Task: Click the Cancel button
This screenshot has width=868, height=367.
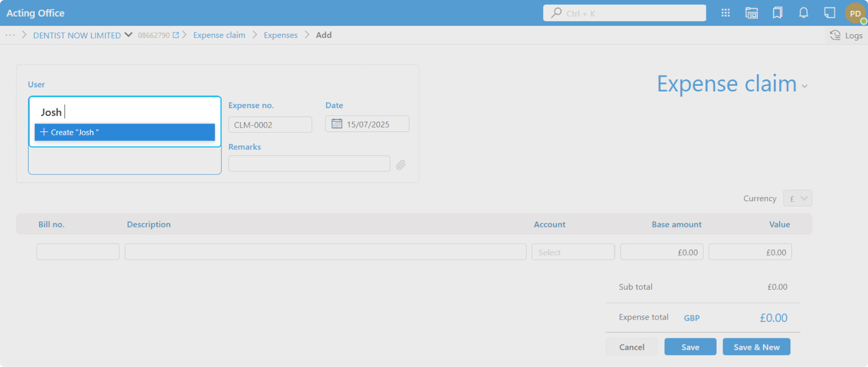Action: 632,347
